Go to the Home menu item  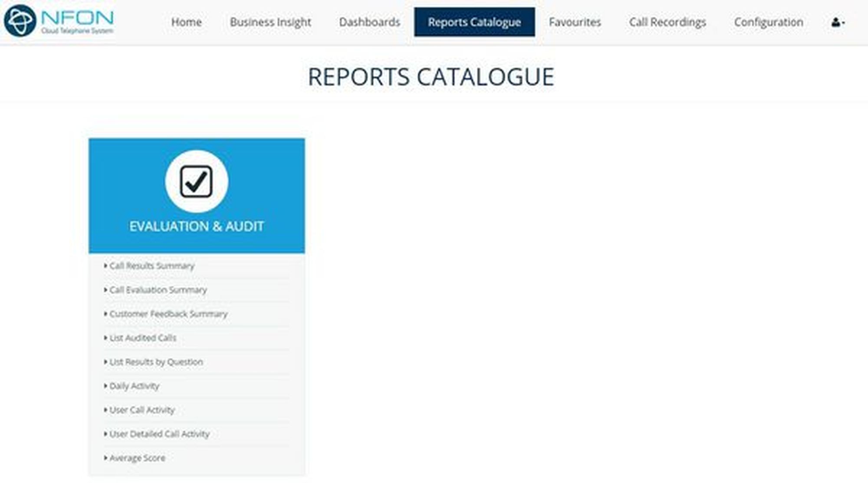pyautogui.click(x=186, y=22)
